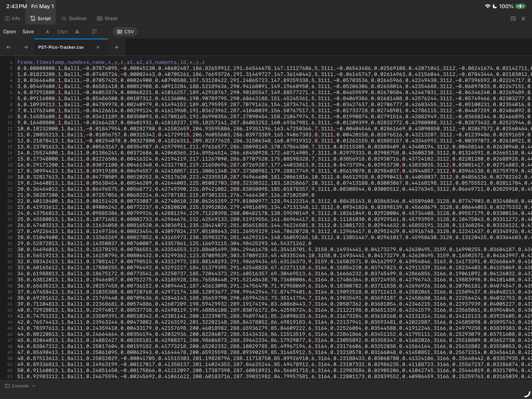
Task: Click value 0.52872813 on line 31
Action: [x=42, y=244]
